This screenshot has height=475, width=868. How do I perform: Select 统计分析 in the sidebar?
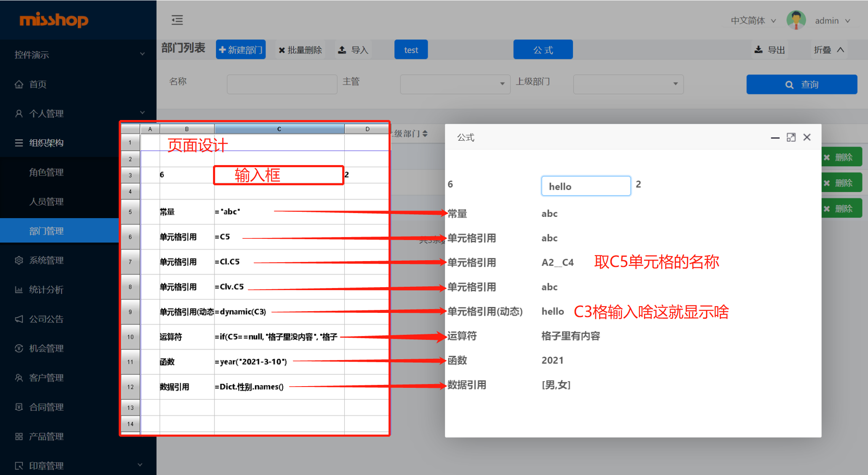pyautogui.click(x=46, y=290)
